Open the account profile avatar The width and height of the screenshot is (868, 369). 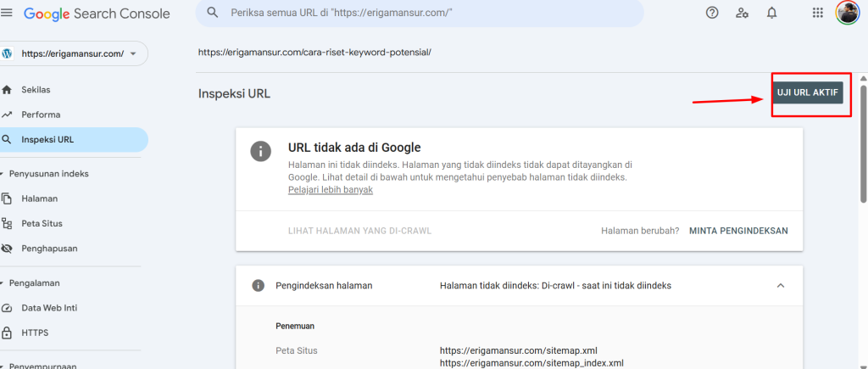click(847, 13)
